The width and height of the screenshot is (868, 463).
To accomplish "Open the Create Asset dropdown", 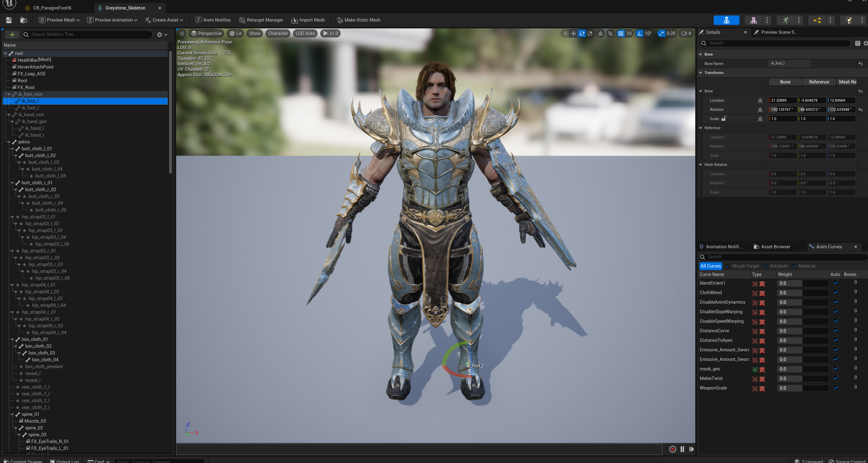I will tap(164, 20).
